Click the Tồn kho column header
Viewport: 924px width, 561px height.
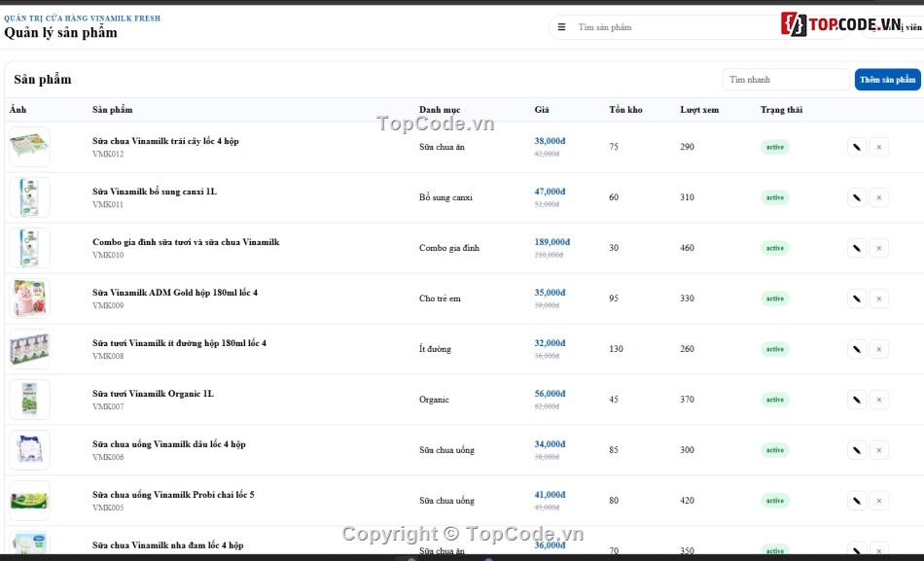coord(625,110)
